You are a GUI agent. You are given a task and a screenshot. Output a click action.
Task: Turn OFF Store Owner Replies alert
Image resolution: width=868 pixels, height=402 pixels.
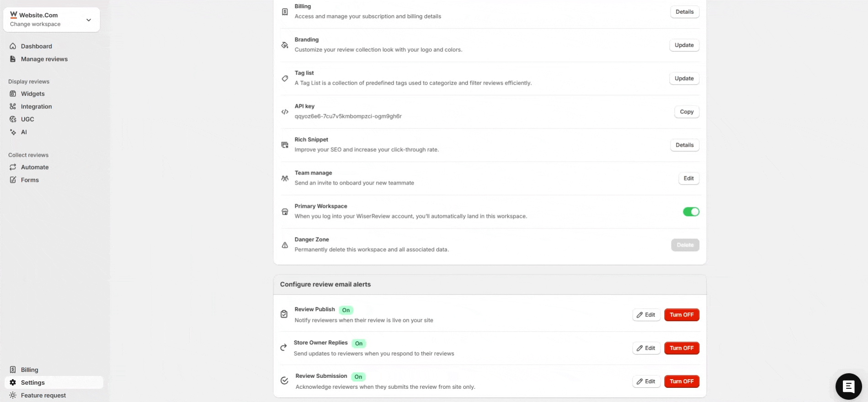point(681,348)
